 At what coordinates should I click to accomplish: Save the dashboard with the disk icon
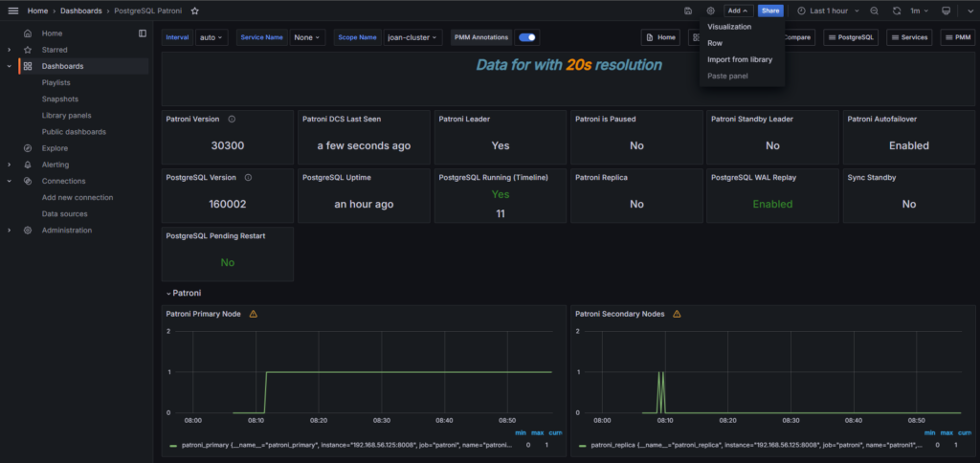tap(688, 11)
